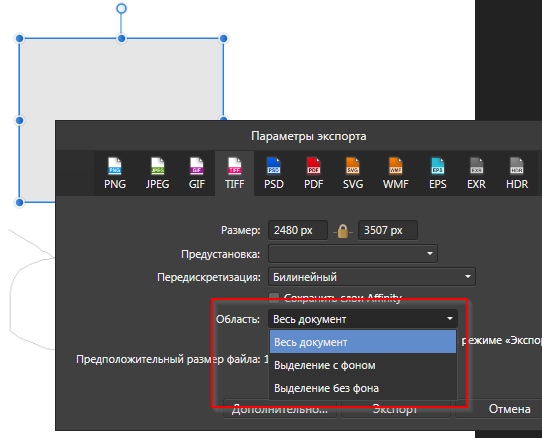Viewport: 542px width, 438px height.
Task: Choose Выделение без фона option
Action: pyautogui.click(x=363, y=388)
